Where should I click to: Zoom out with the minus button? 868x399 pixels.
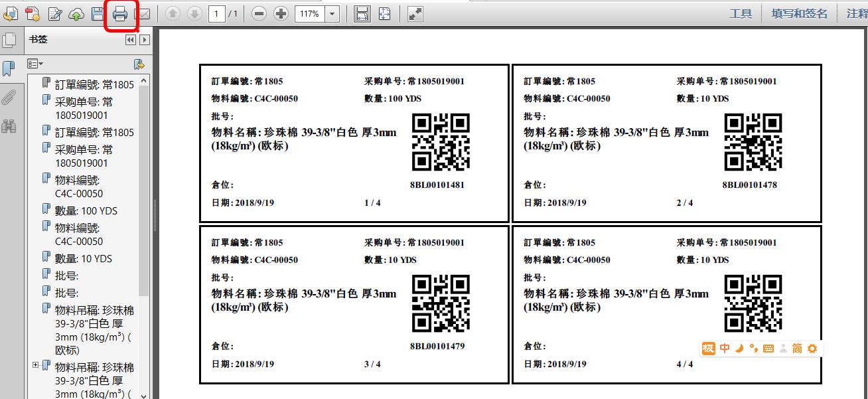(259, 13)
